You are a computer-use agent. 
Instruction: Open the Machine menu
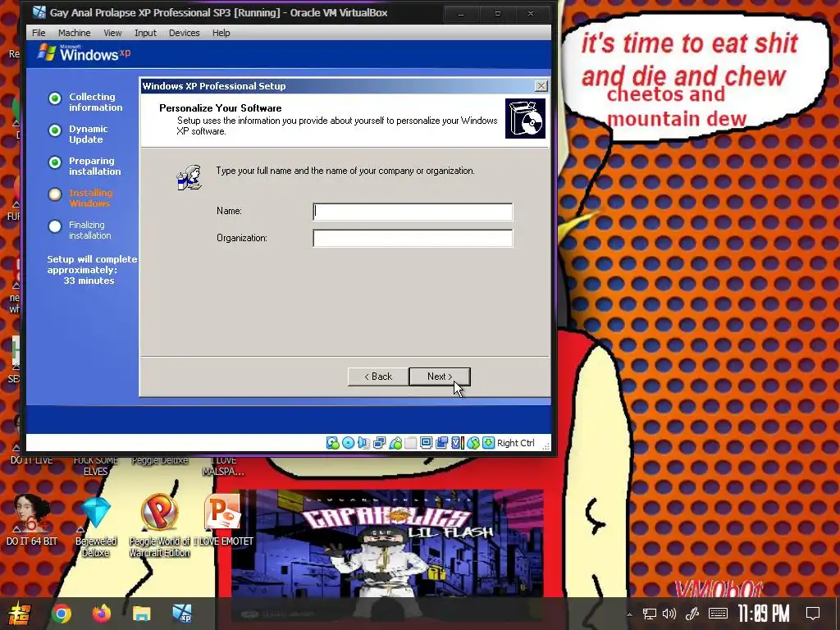[x=74, y=33]
